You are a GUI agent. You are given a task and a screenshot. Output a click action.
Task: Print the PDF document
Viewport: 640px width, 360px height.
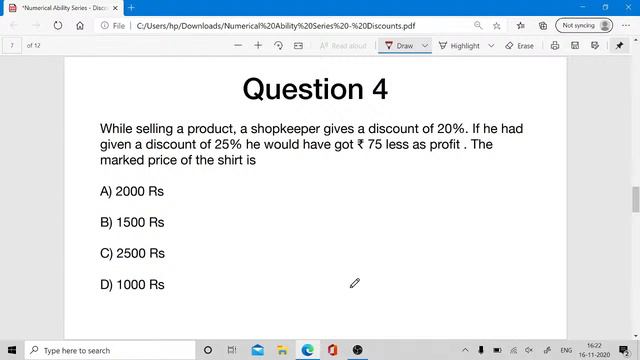pyautogui.click(x=555, y=45)
